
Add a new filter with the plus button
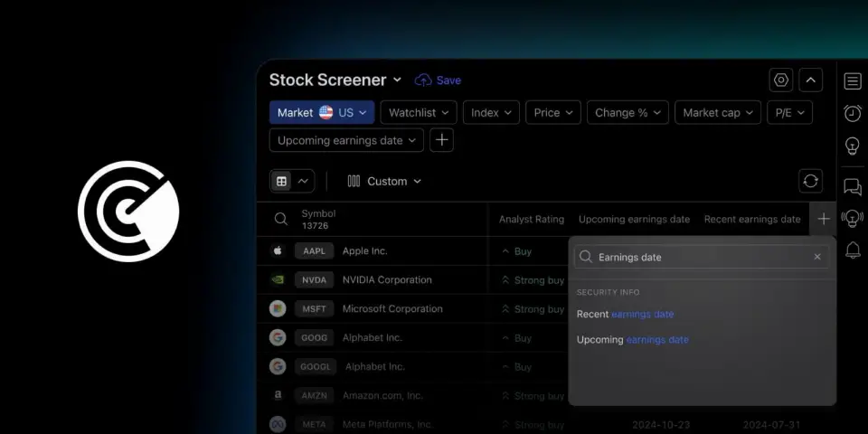tap(442, 140)
